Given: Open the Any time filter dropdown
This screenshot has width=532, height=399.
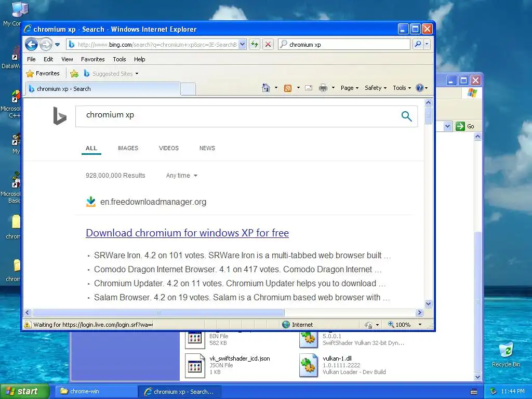Looking at the screenshot, I should (181, 176).
